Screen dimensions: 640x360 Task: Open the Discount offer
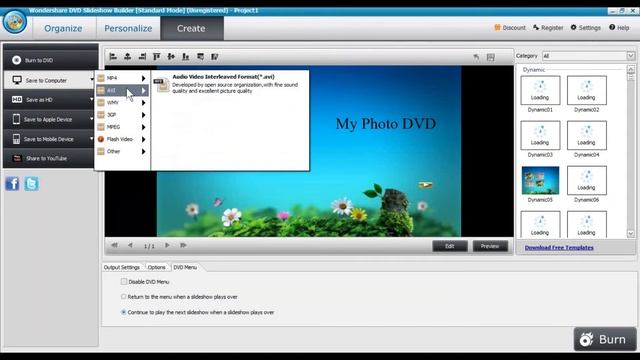point(510,28)
